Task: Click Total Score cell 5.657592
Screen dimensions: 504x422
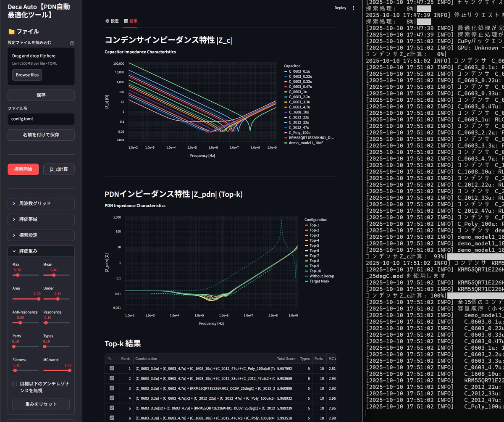Action: click(x=286, y=368)
